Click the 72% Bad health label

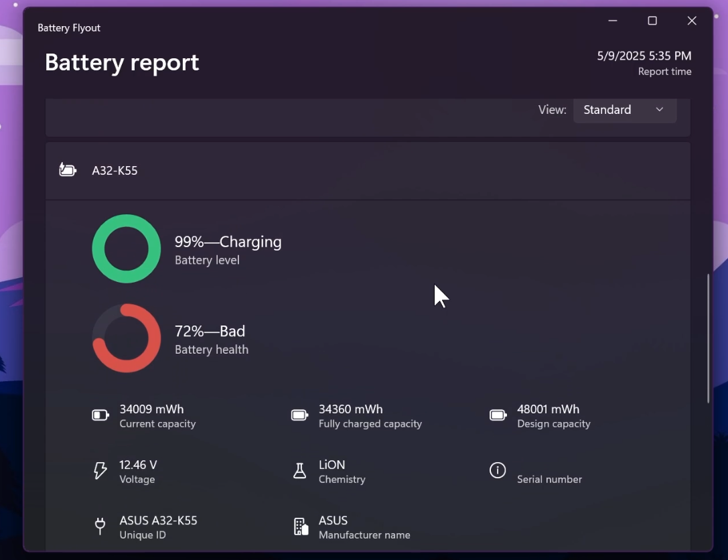coord(210,331)
